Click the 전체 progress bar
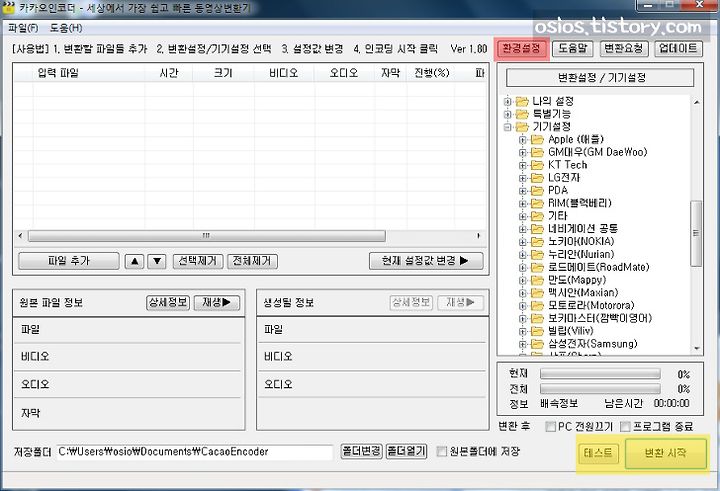The image size is (720, 491). click(x=600, y=389)
